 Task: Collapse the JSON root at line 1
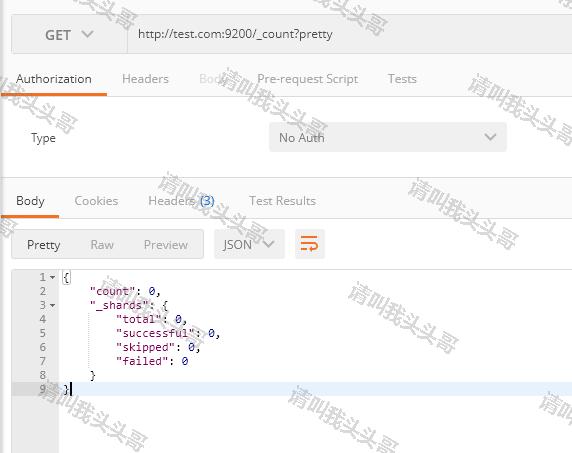(53, 278)
